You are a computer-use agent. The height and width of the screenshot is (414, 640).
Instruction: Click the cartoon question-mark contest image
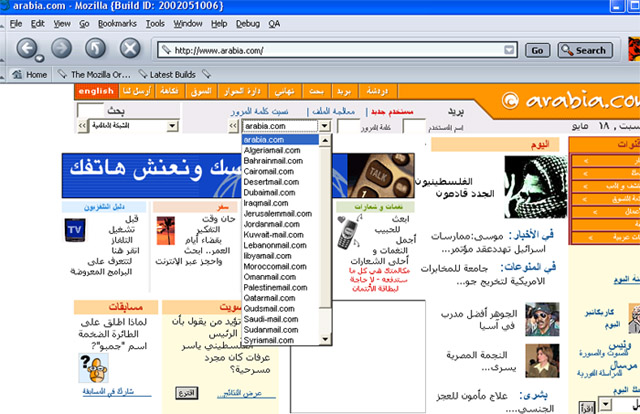point(93,368)
